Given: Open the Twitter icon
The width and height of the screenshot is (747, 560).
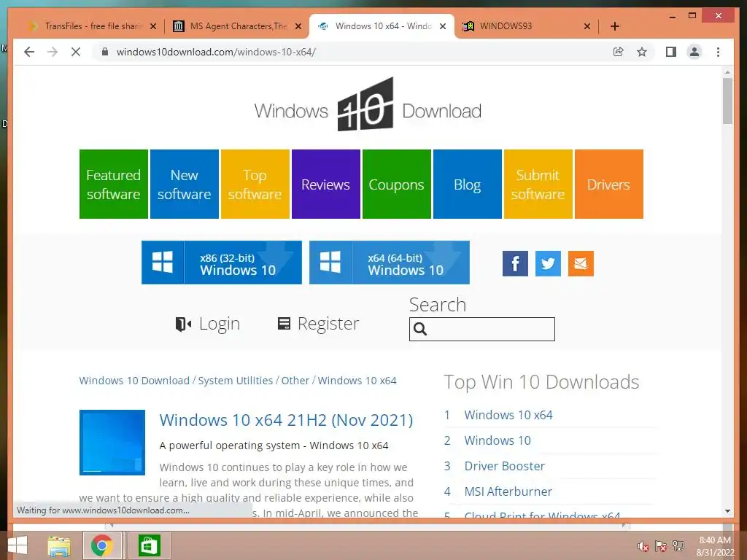Looking at the screenshot, I should click(548, 263).
